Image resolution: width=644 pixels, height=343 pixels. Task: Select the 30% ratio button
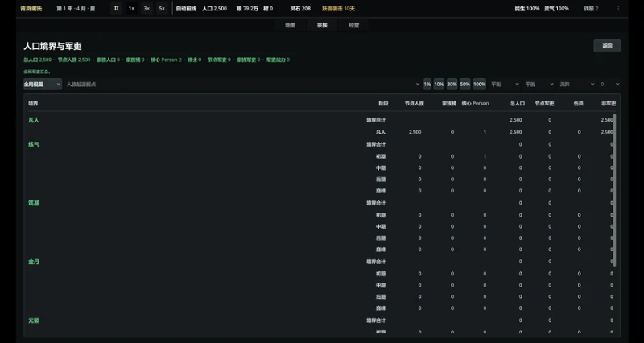pos(452,84)
